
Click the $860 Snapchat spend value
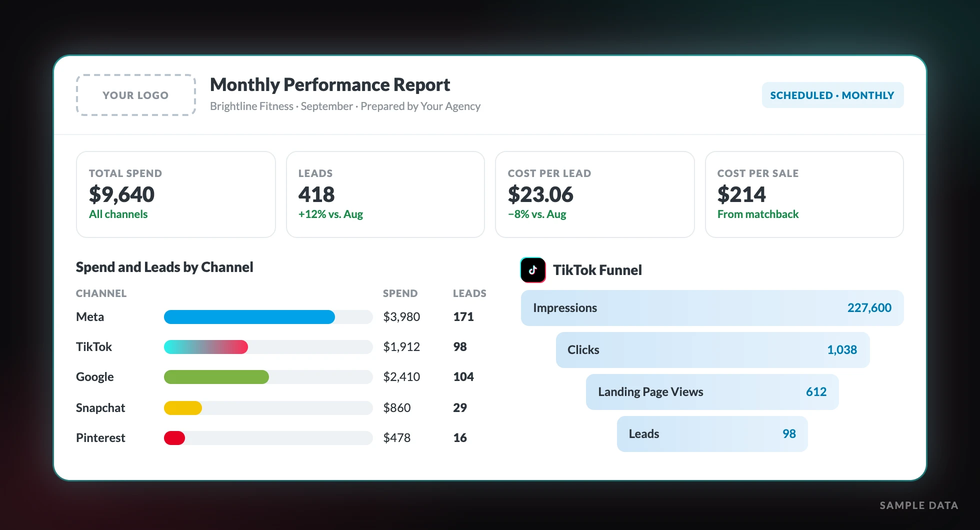pos(397,408)
